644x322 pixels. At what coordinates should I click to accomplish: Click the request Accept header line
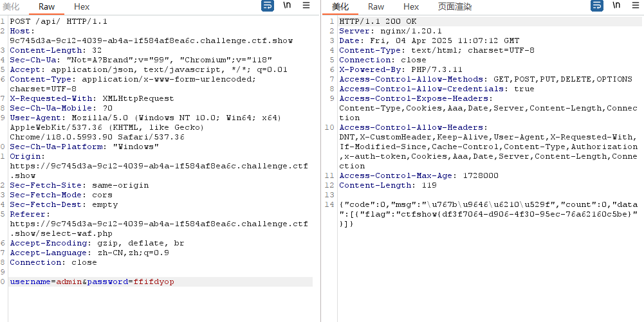coord(149,69)
